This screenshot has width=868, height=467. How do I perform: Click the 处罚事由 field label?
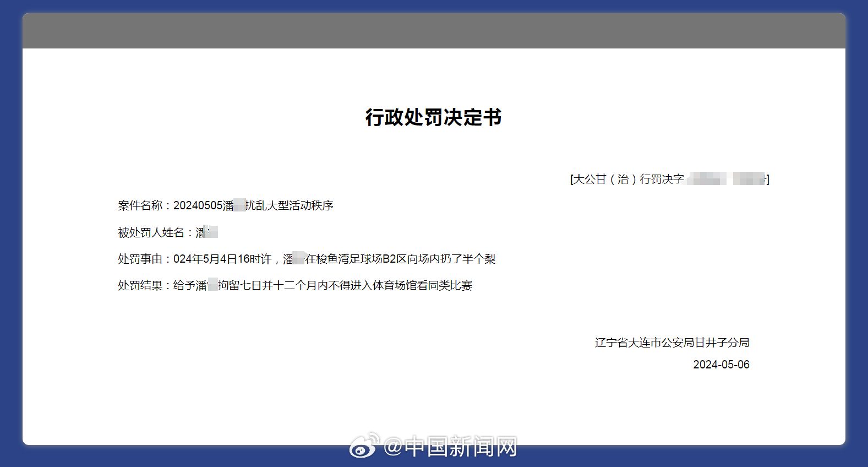point(140,259)
